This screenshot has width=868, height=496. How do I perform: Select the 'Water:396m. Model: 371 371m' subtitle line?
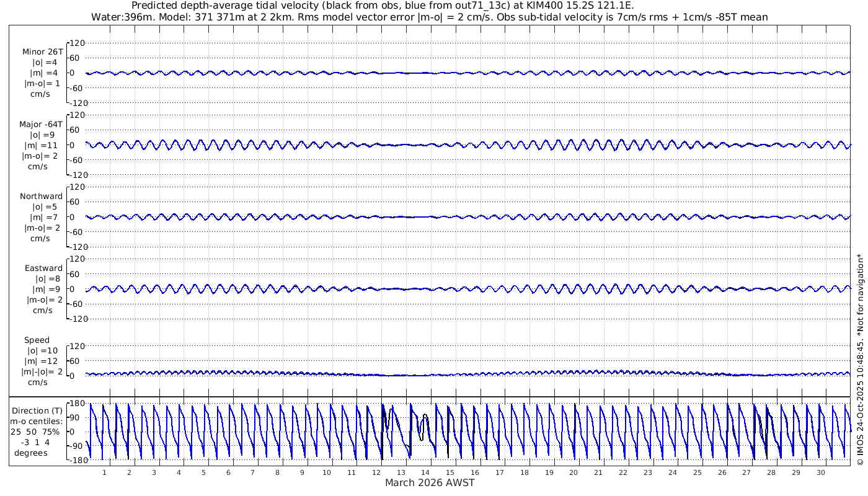430,17
